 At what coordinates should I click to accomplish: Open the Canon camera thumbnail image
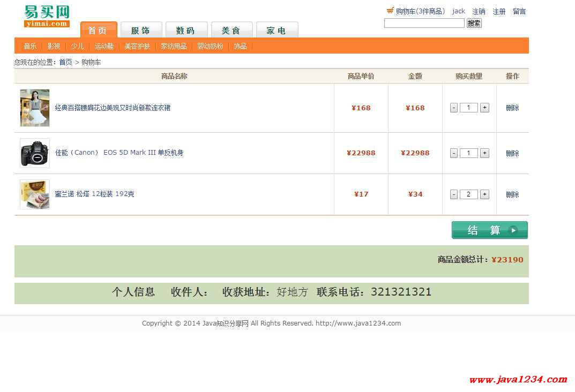point(35,153)
